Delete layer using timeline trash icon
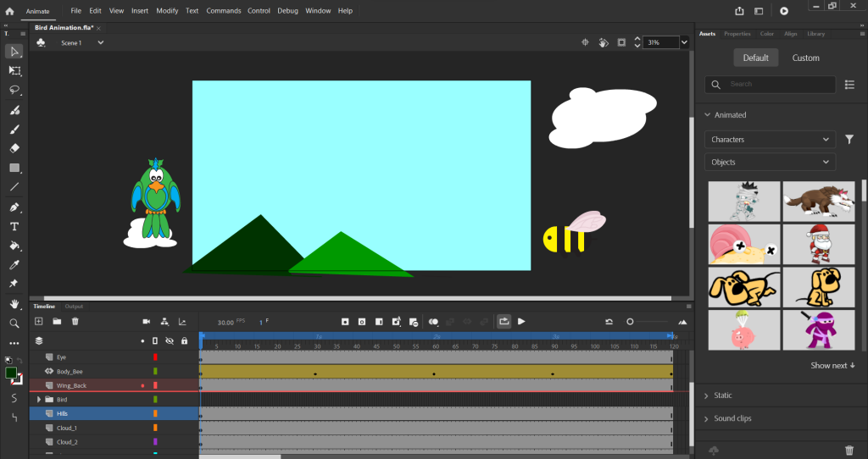The image size is (868, 459). (75, 322)
